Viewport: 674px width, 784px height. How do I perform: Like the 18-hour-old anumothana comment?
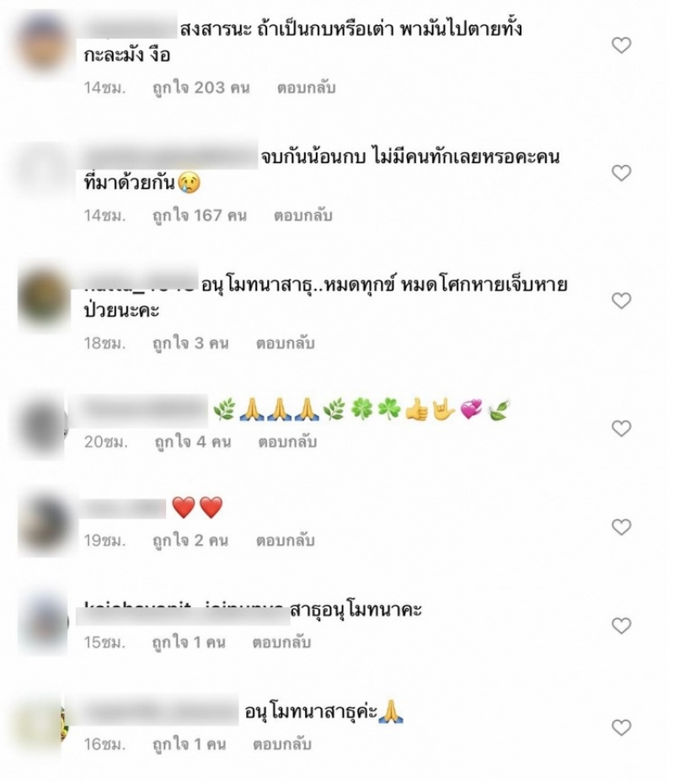(621, 301)
